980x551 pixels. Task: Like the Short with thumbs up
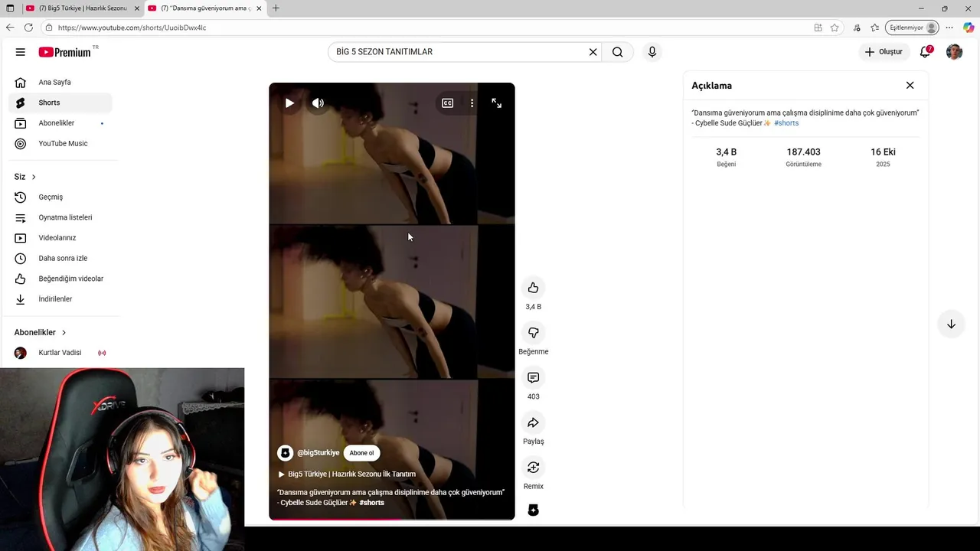[534, 288]
